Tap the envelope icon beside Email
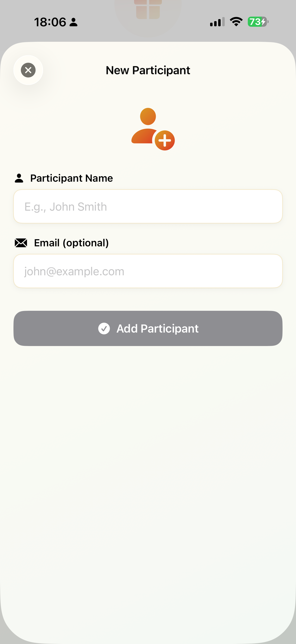 pos(21,243)
